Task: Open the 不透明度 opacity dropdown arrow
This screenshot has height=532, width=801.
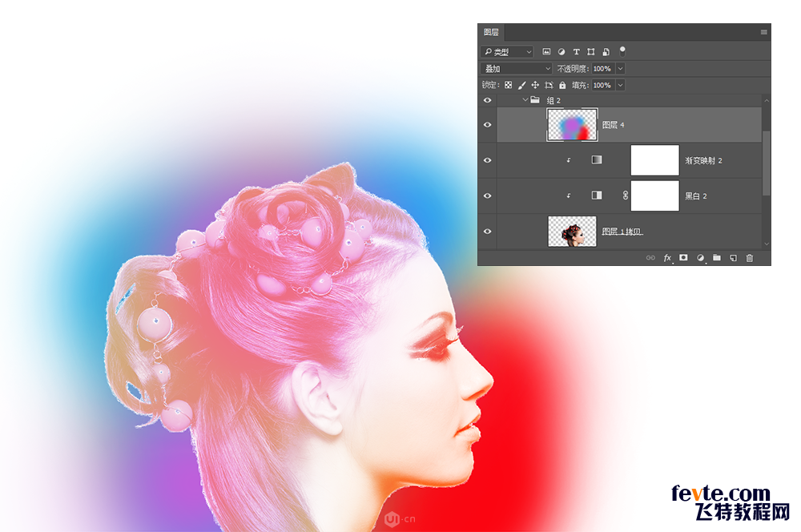Action: (x=620, y=69)
